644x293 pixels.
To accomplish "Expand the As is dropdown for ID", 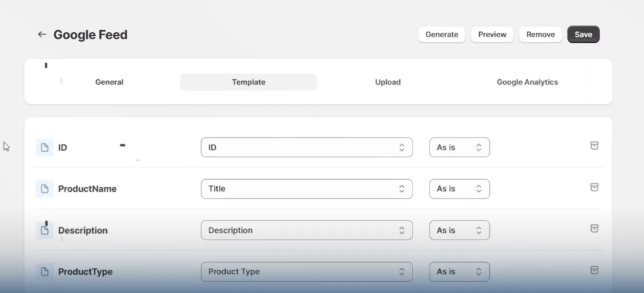I will coord(459,147).
